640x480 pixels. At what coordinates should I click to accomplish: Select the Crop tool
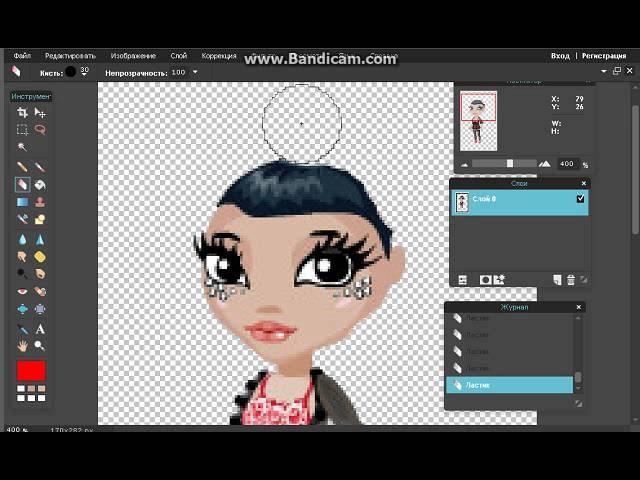[22, 112]
